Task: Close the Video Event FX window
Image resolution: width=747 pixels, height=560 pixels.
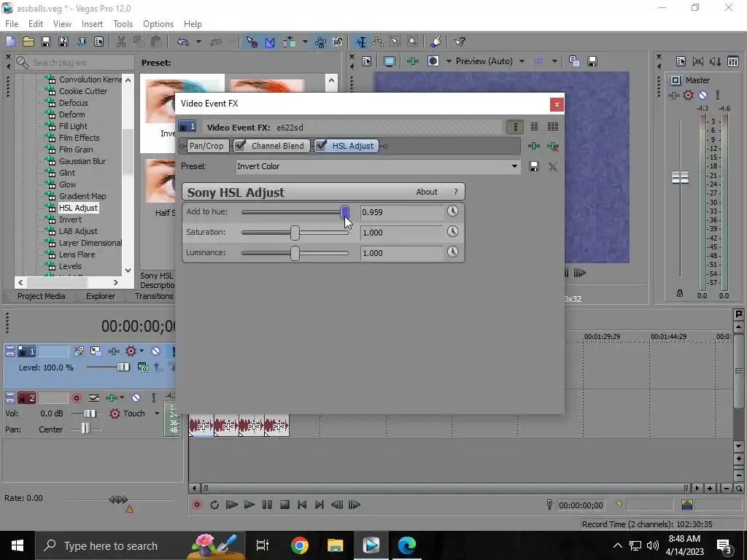Action: click(x=557, y=104)
